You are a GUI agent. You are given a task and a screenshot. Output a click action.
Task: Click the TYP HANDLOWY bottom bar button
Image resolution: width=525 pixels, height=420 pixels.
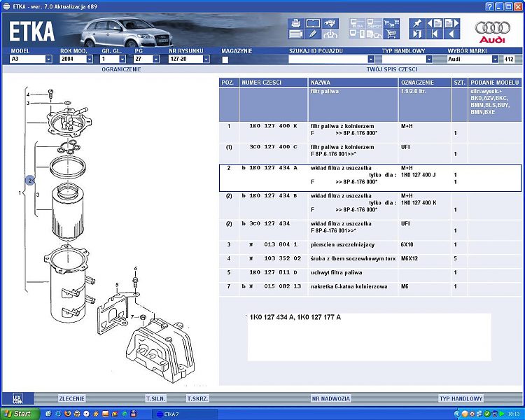(461, 398)
